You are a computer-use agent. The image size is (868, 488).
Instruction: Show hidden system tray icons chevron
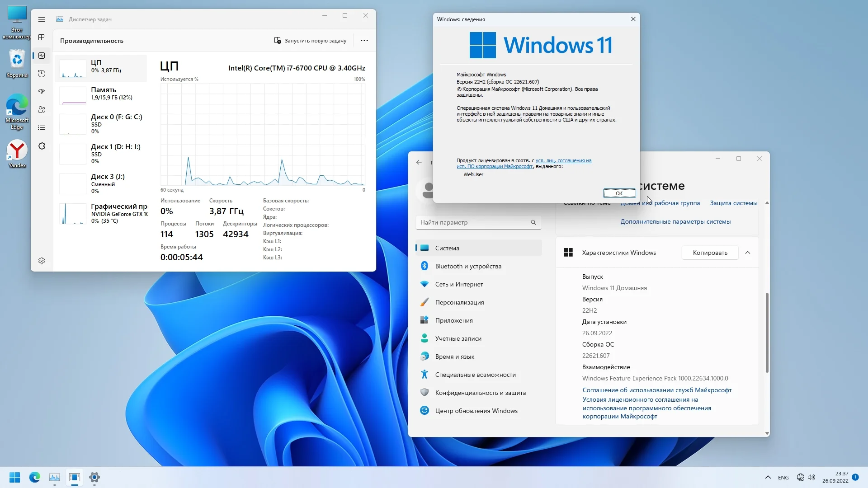point(768,477)
